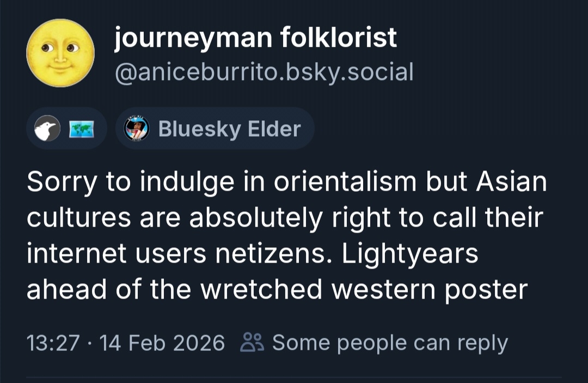Click the word 'orientalism' in the post

click(346, 182)
